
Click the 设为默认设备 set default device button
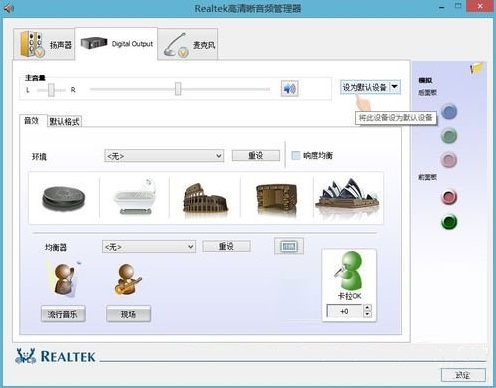click(364, 87)
